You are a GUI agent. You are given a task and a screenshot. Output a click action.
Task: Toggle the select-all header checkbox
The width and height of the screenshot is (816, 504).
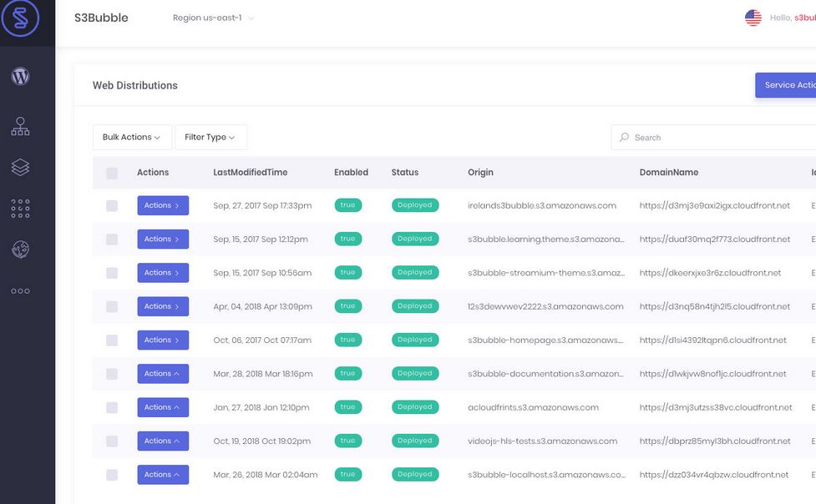tap(112, 174)
